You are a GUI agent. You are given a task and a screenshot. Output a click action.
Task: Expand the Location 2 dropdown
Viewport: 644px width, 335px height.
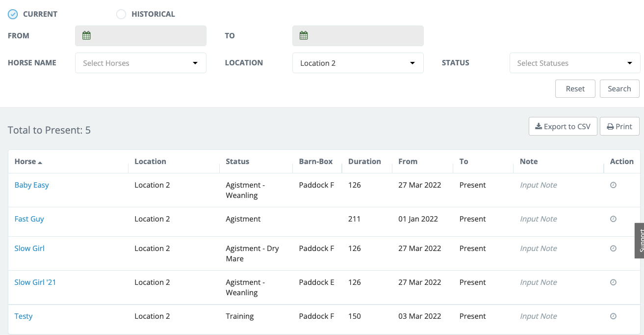(x=358, y=63)
